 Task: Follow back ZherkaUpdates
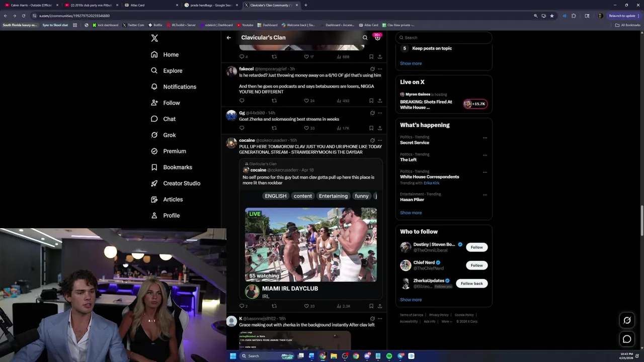[x=471, y=284]
